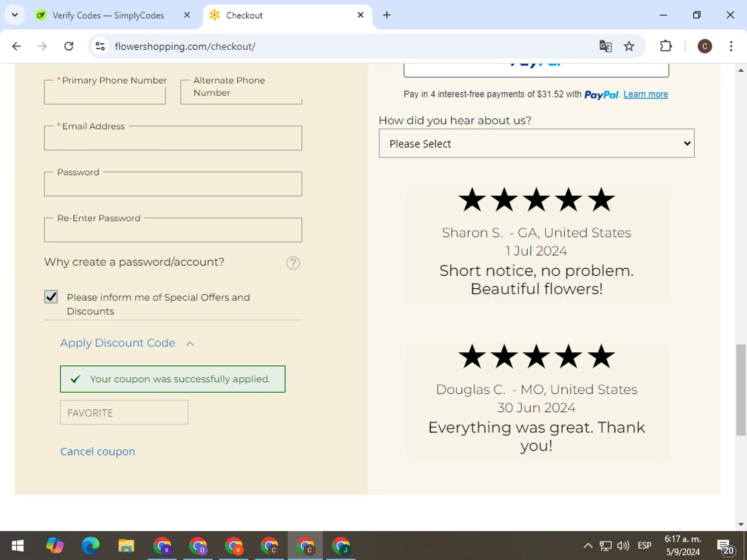
Task: View site information icon in address bar
Action: click(x=100, y=46)
